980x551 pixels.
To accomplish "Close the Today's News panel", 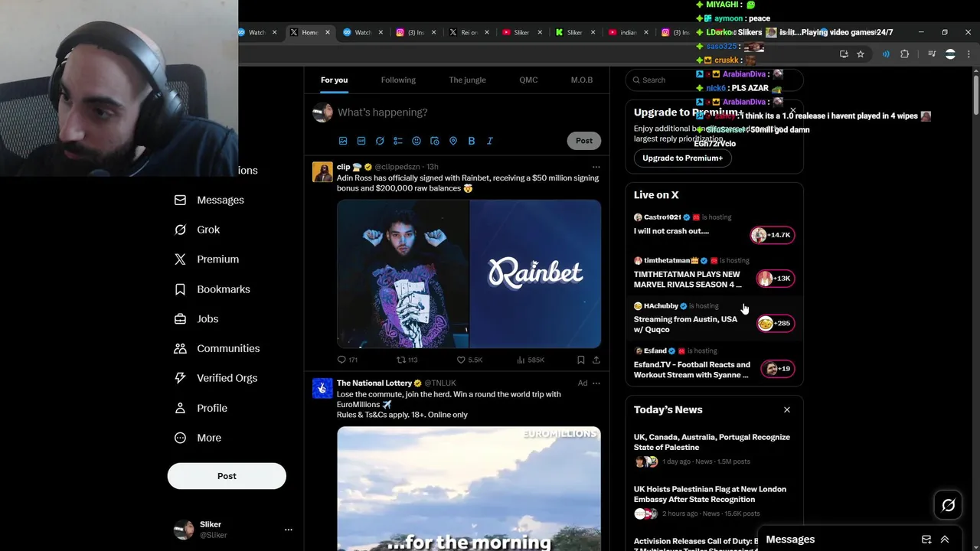I will pyautogui.click(x=786, y=410).
